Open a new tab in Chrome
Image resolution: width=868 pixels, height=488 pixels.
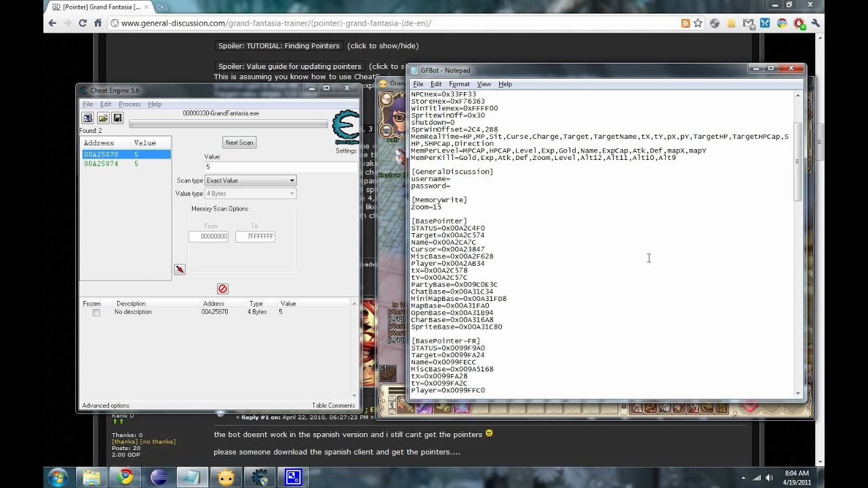click(162, 7)
